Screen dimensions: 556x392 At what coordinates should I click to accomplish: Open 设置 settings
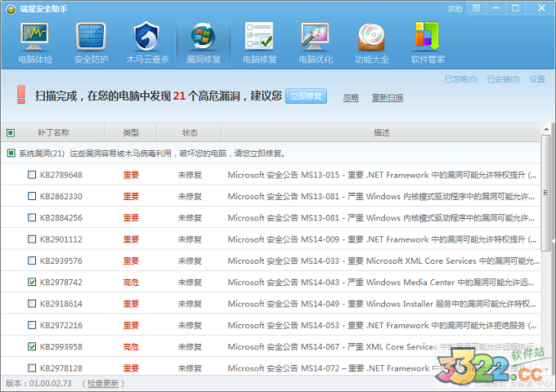point(537,79)
